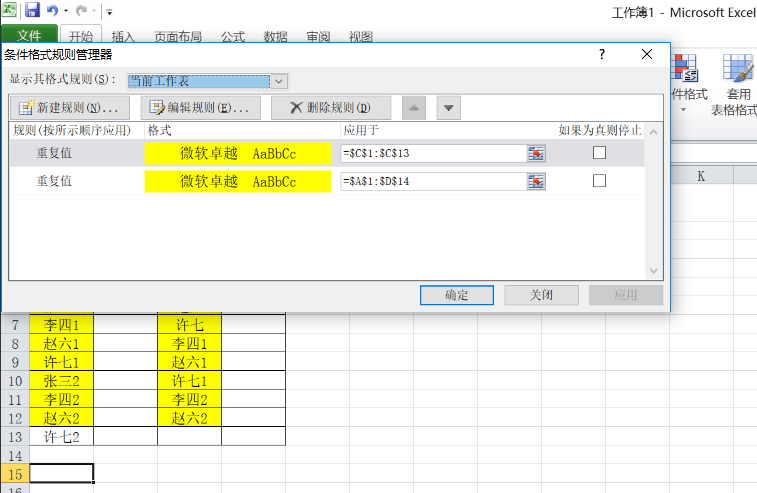The width and height of the screenshot is (757, 493).
Task: Close the 条件格式规则管理器 dialog
Action: 647,54
